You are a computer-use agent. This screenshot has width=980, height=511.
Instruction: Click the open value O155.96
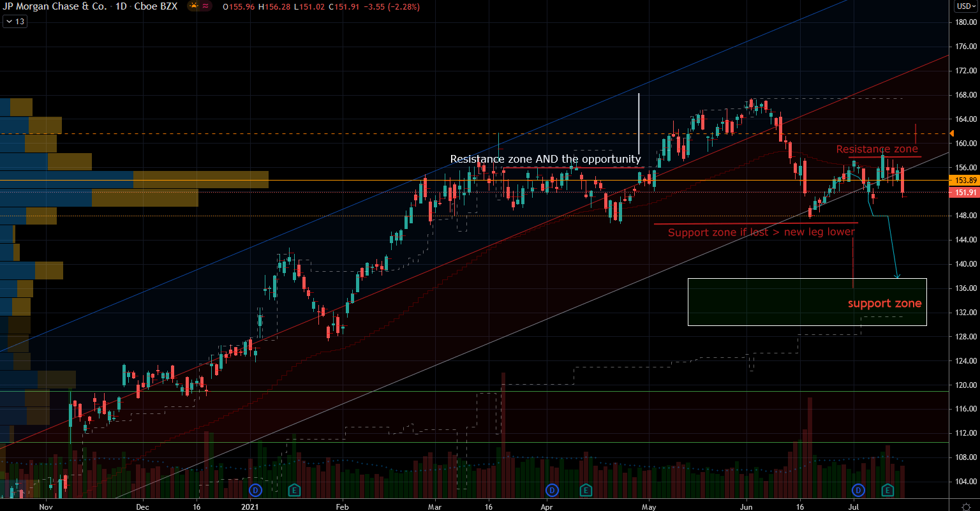point(237,6)
